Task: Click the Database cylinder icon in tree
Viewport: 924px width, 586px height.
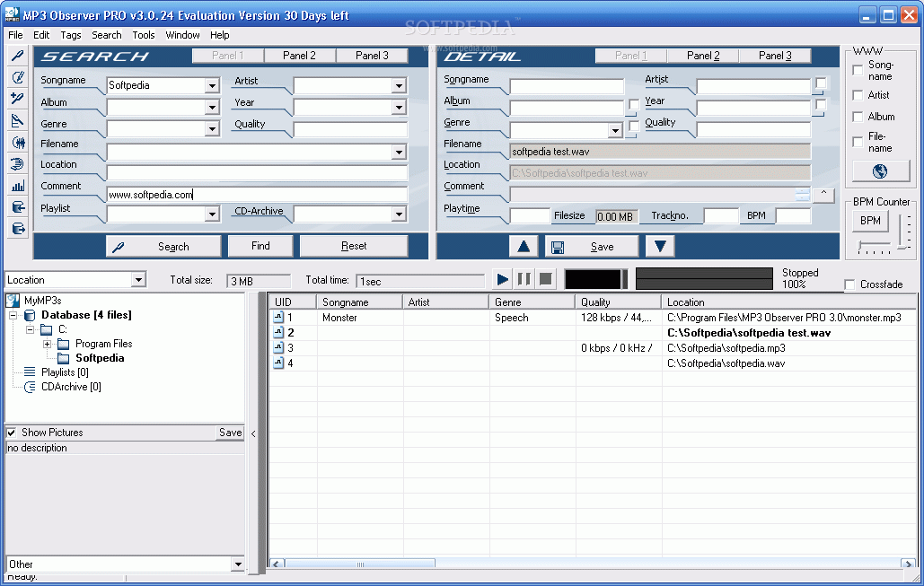Action: click(x=30, y=316)
